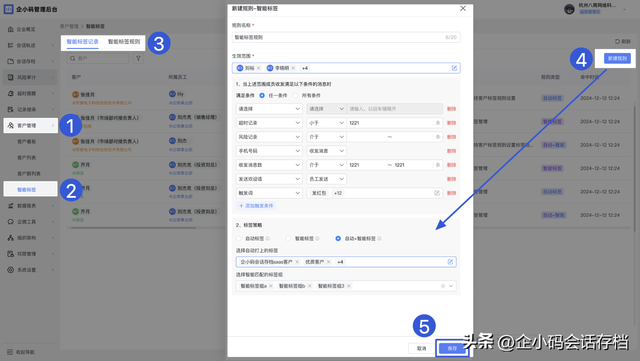Image resolution: width=640 pixels, height=361 pixels.
Task: Open the 员工发送 dropdown
Action: [x=326, y=179]
